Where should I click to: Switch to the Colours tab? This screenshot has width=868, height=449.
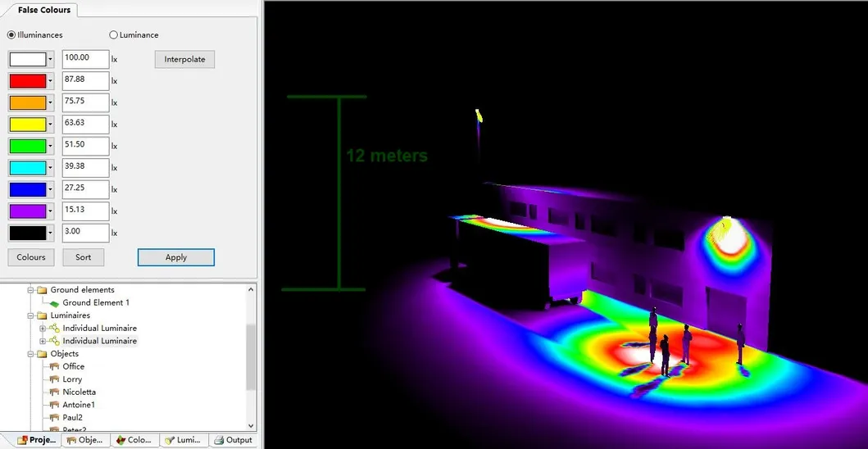tap(134, 440)
